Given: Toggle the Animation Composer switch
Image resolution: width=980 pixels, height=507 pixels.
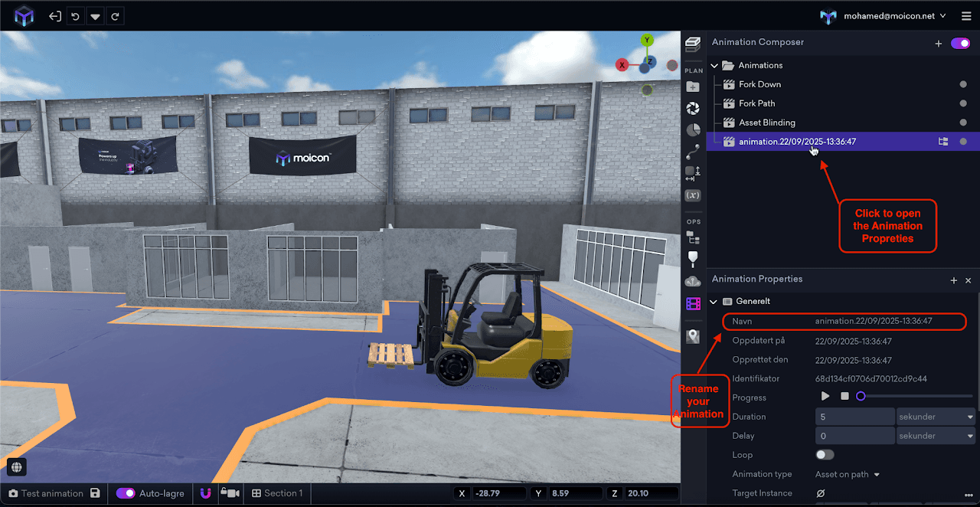Looking at the screenshot, I should point(960,44).
